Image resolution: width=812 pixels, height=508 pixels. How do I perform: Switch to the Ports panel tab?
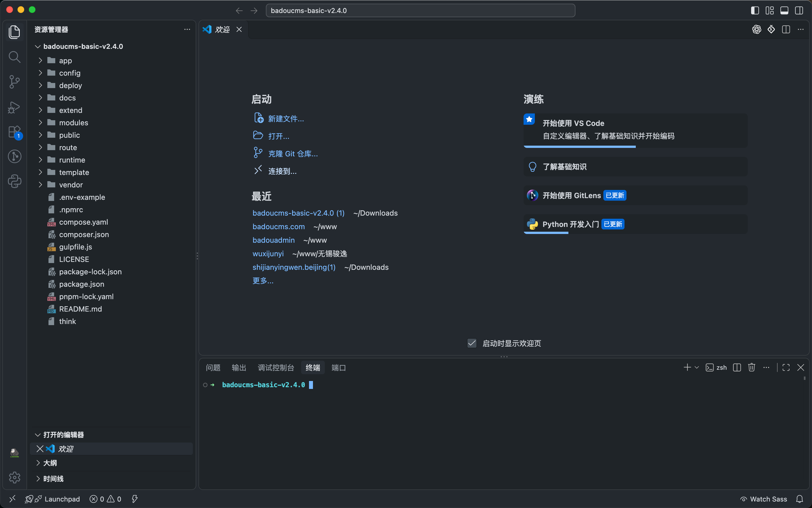click(x=339, y=367)
